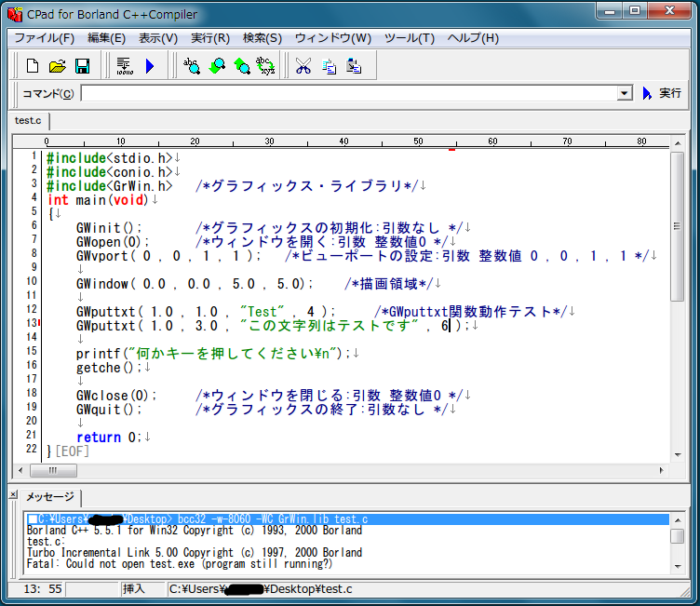700x606 pixels.
Task: Click the editor vertical scrollbar thumb
Action: click(678, 226)
